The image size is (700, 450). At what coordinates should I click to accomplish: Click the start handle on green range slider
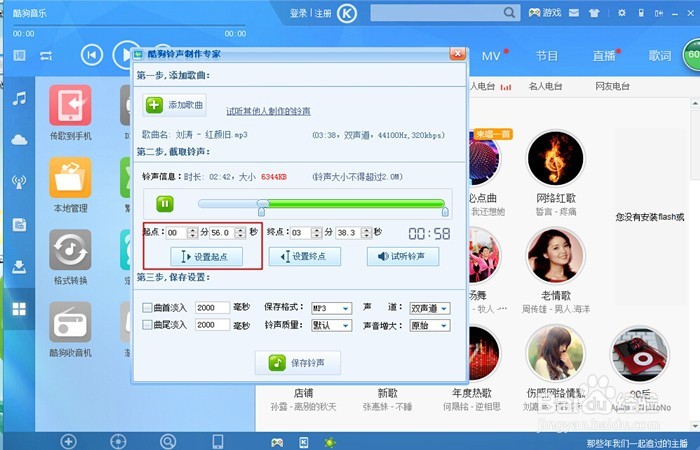pos(262,210)
